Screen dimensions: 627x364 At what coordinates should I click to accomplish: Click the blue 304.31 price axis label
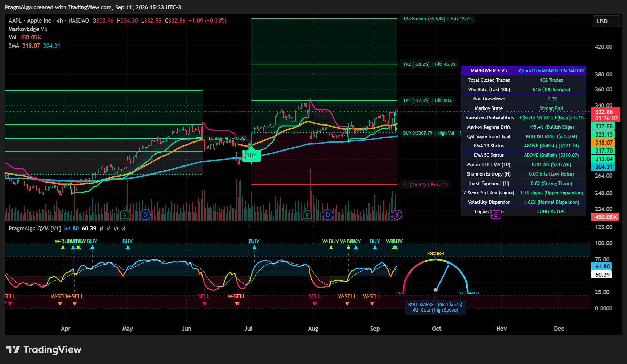point(604,167)
